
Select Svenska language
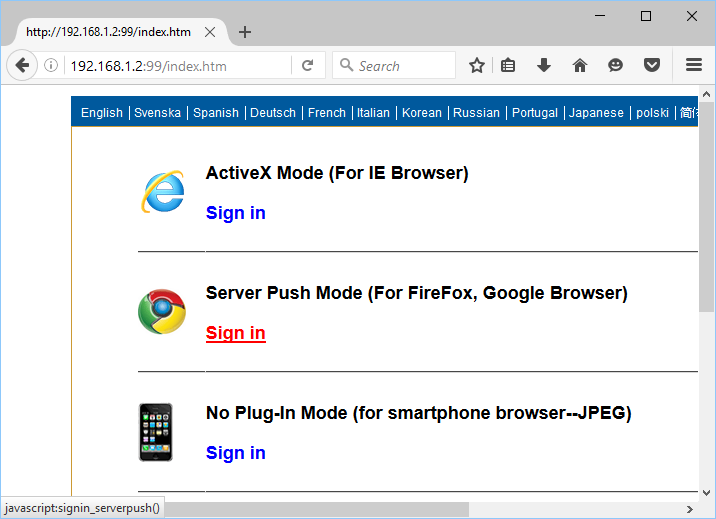pos(158,113)
